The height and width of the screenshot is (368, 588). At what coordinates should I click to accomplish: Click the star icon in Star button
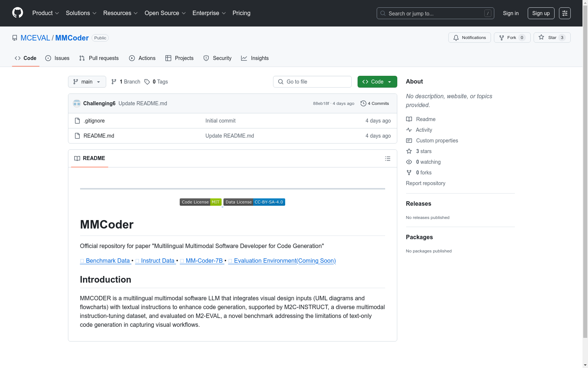tap(541, 37)
